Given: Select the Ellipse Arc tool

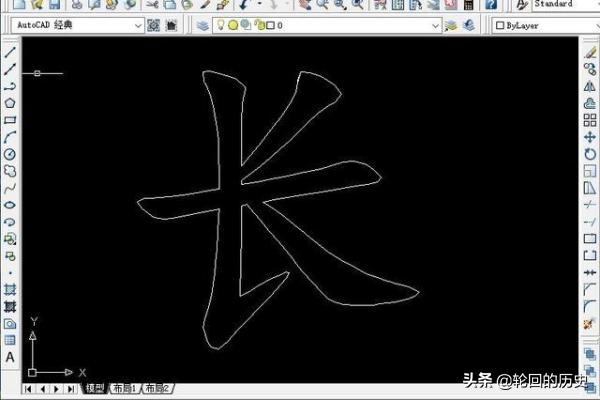Looking at the screenshot, I should pyautogui.click(x=10, y=222).
